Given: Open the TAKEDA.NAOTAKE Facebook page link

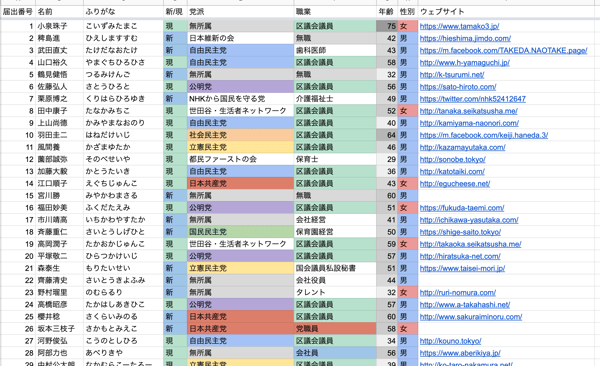Looking at the screenshot, I should tap(503, 50).
